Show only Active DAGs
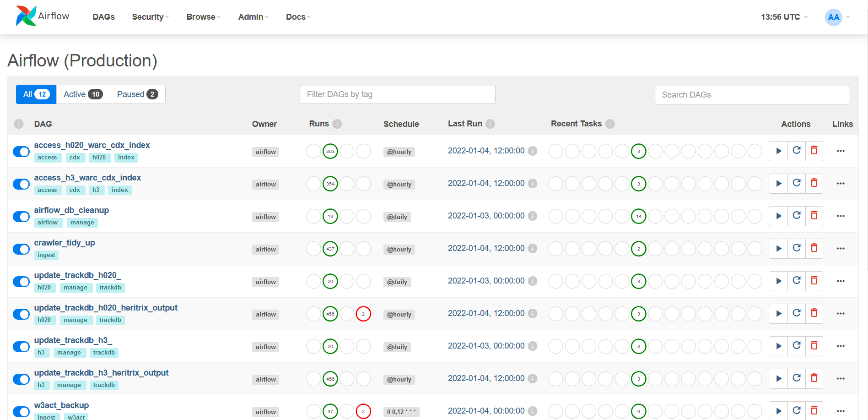 coord(83,94)
